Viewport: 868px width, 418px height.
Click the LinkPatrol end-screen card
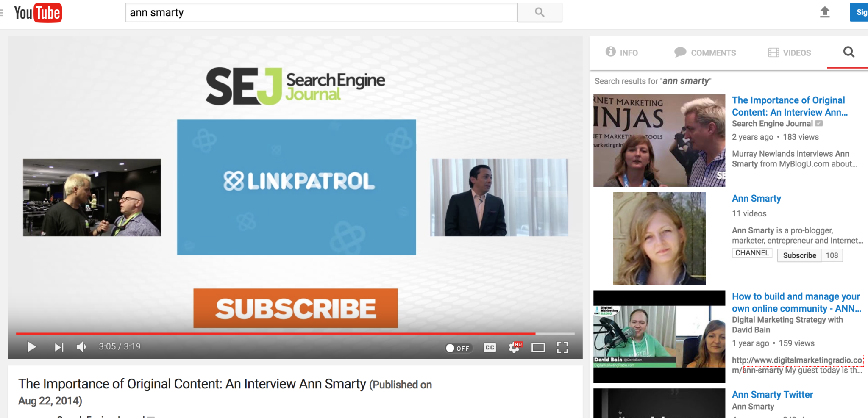[x=296, y=187]
